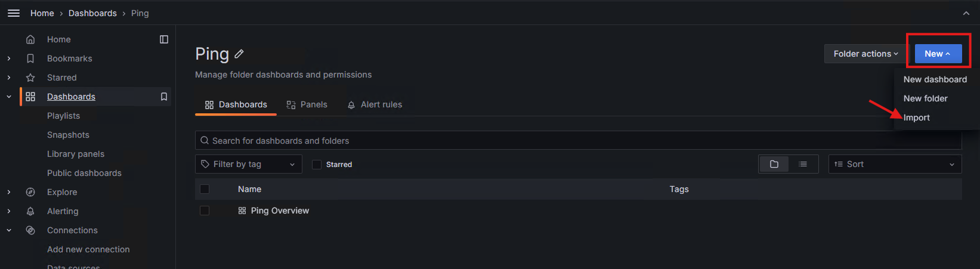The image size is (980, 269).
Task: Click the bookmark icon on Dashboards row
Action: (x=164, y=97)
